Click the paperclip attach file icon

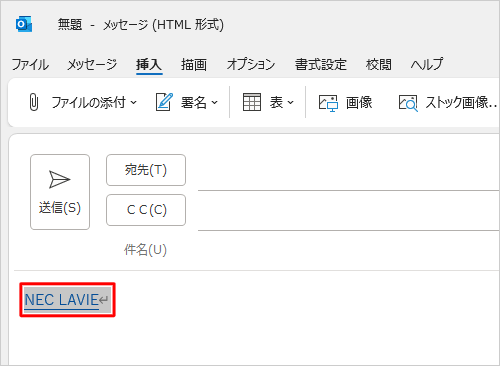34,102
